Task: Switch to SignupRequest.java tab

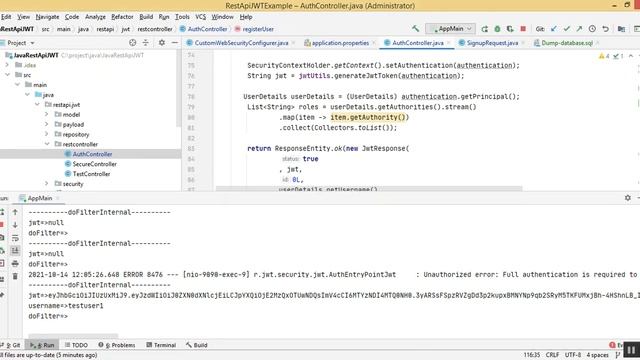Action: point(492,43)
